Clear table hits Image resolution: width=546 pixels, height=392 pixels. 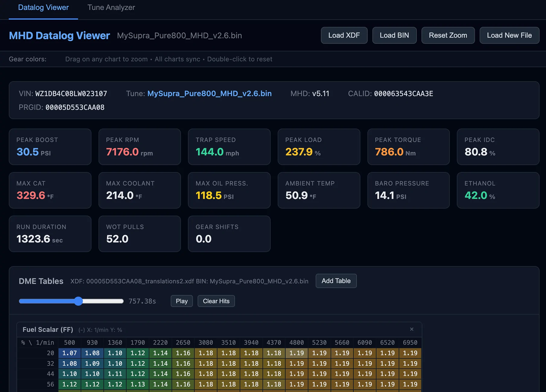click(x=216, y=301)
